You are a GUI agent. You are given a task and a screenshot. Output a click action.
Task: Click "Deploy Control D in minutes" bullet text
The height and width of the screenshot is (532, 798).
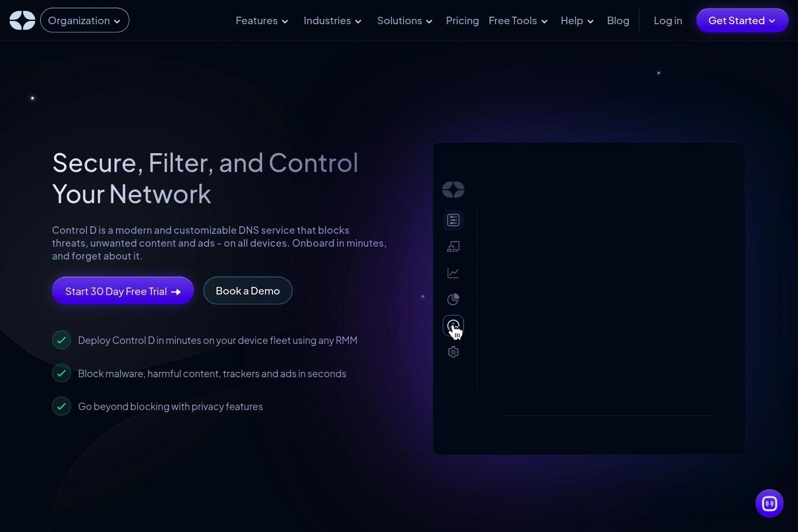coord(218,340)
